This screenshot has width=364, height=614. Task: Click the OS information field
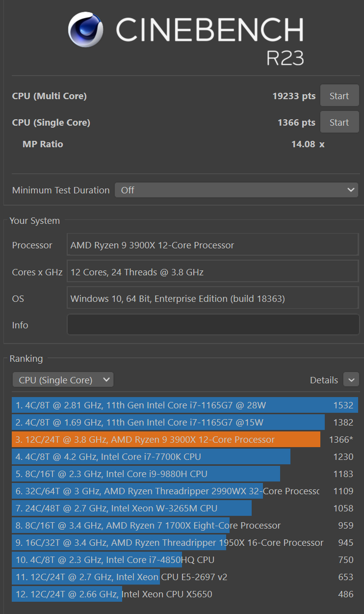212,298
